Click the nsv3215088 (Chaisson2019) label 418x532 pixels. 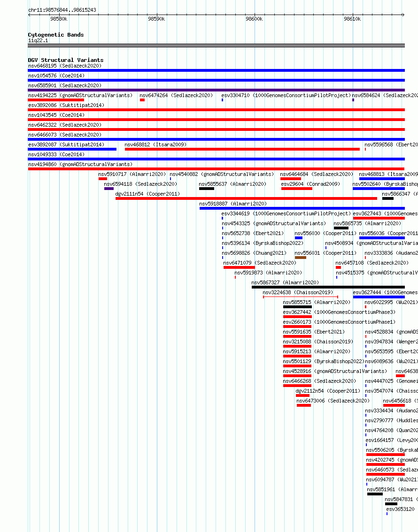tap(318, 342)
